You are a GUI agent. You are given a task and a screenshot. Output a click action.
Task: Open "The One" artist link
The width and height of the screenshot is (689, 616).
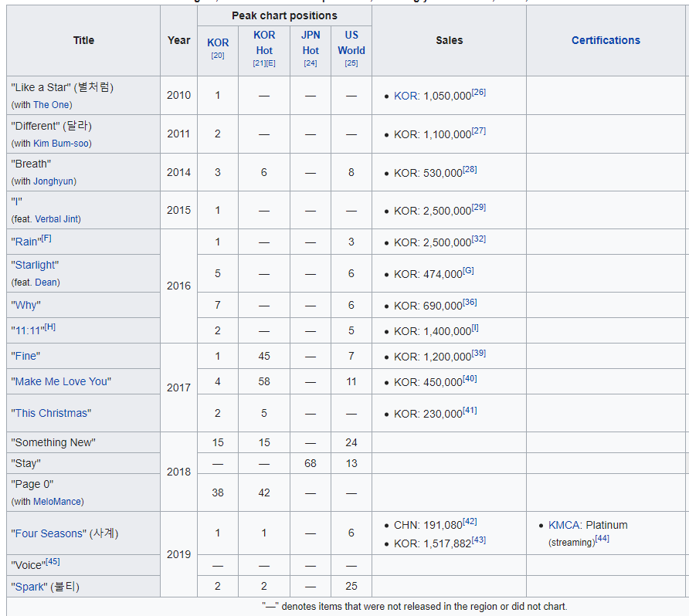(51, 105)
